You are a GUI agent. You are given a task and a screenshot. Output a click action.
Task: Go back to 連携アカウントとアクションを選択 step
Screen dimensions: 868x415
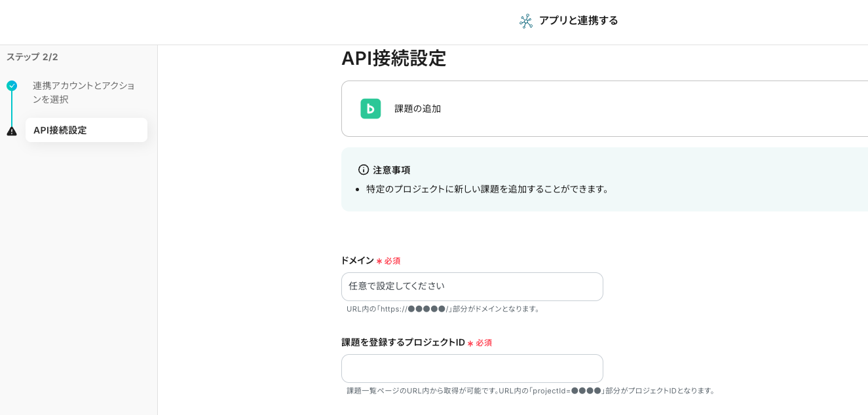83,92
